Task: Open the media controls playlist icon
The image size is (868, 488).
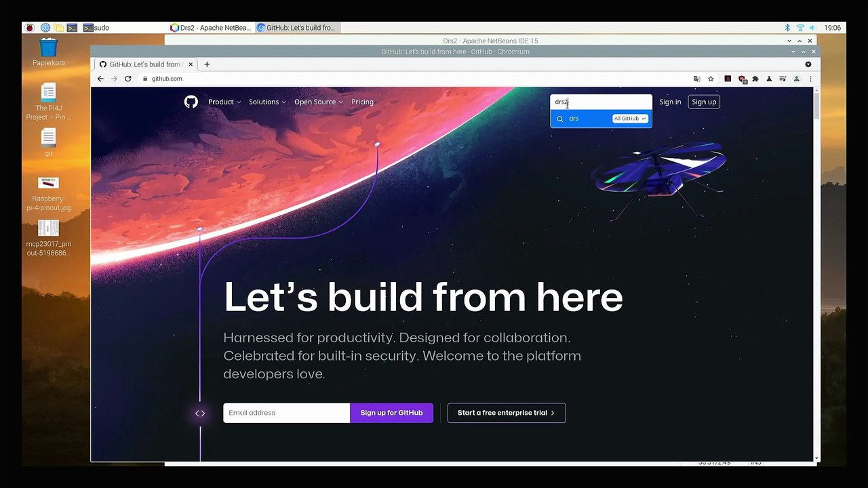Action: click(783, 79)
